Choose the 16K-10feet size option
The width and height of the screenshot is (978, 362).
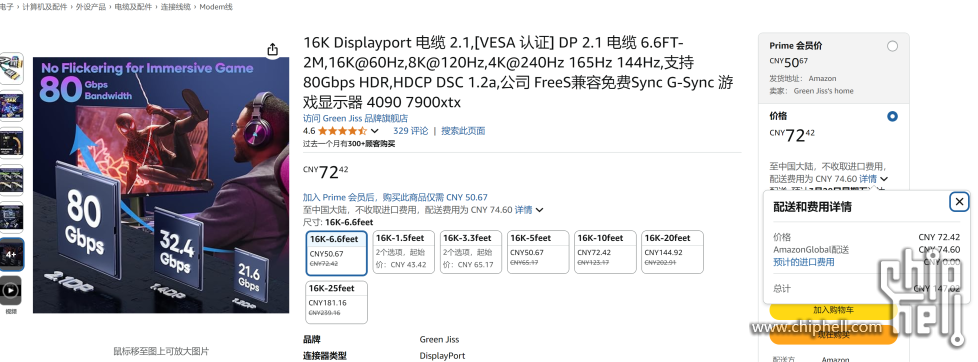pyautogui.click(x=605, y=252)
